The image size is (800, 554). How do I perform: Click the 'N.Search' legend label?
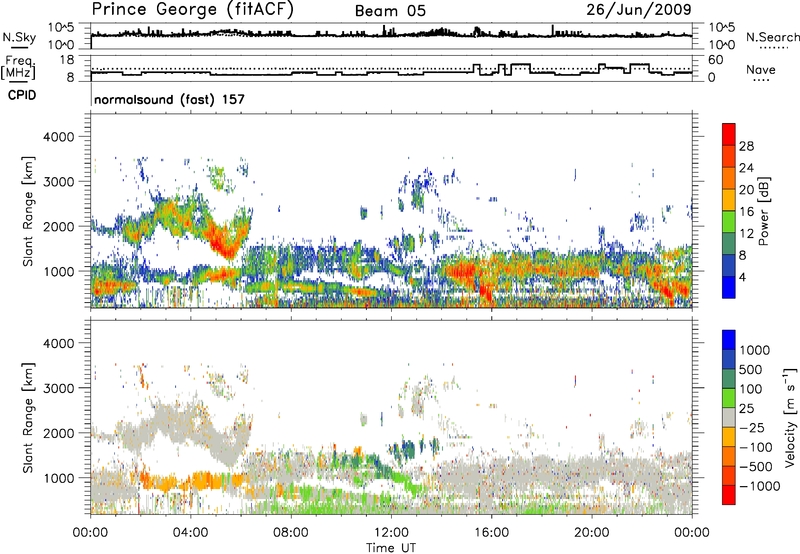772,37
